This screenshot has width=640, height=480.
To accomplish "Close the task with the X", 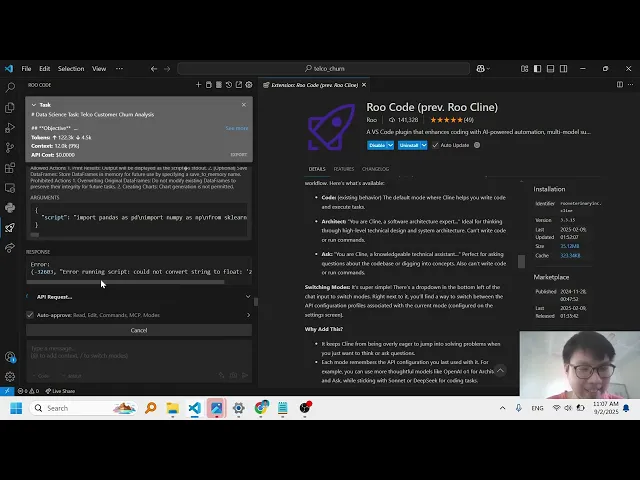I will [x=244, y=105].
